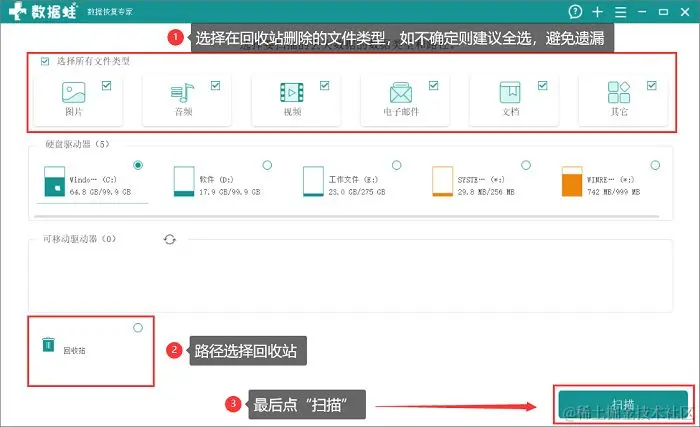This screenshot has height=427, width=700.
Task: Select the WINRE partition radio button
Action: point(655,165)
